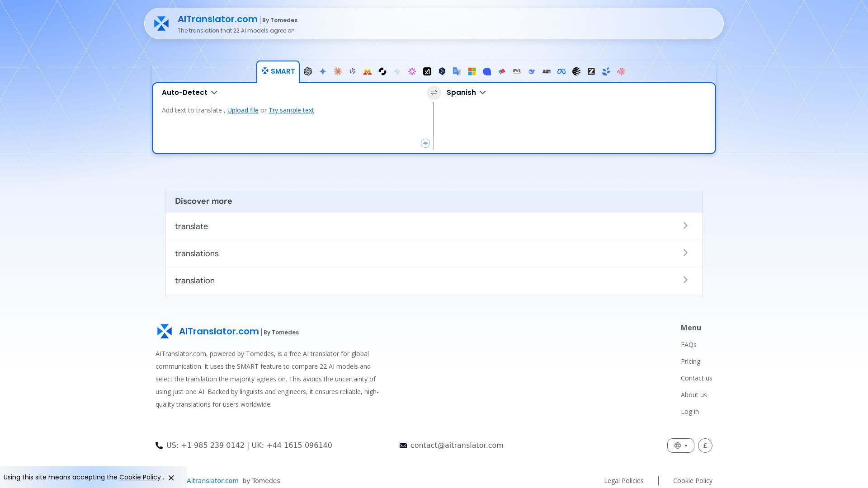Click the Cookie Policy link in footer right

[693, 481]
